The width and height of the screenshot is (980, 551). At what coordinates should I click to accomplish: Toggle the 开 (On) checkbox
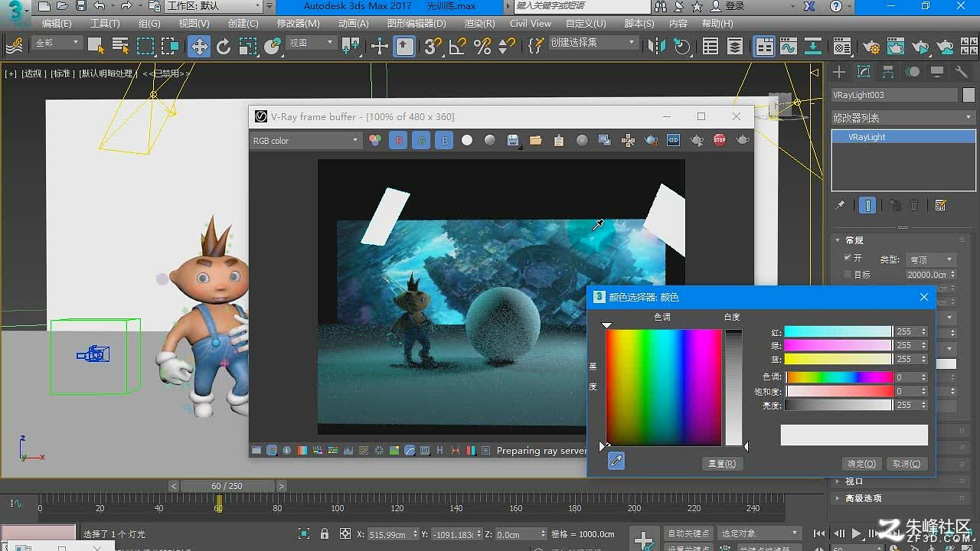pyautogui.click(x=848, y=258)
